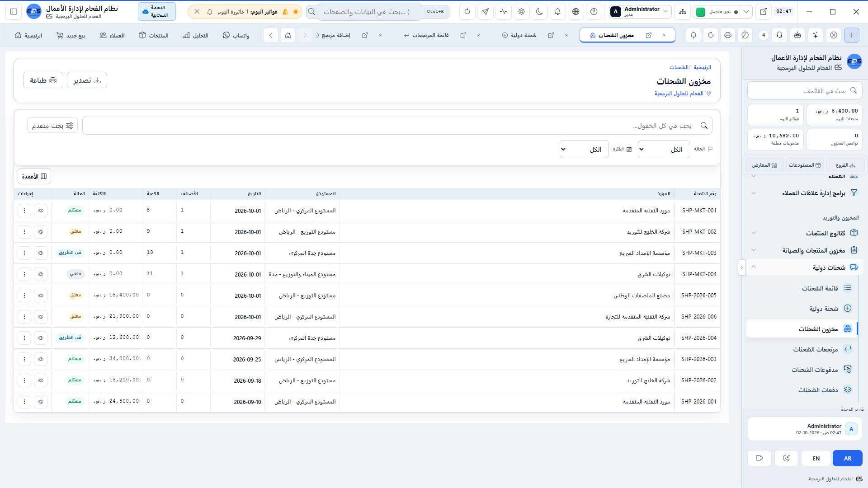Viewport: 868px width, 488px height.
Task: Open the الأعمدة columns chooser
Action: click(x=34, y=176)
